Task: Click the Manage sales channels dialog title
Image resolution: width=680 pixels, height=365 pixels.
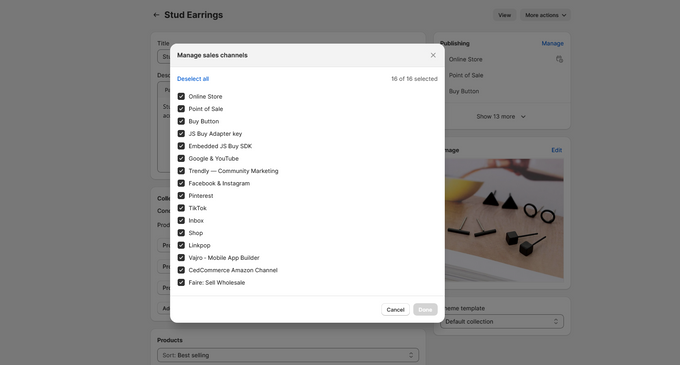Action: 212,55
